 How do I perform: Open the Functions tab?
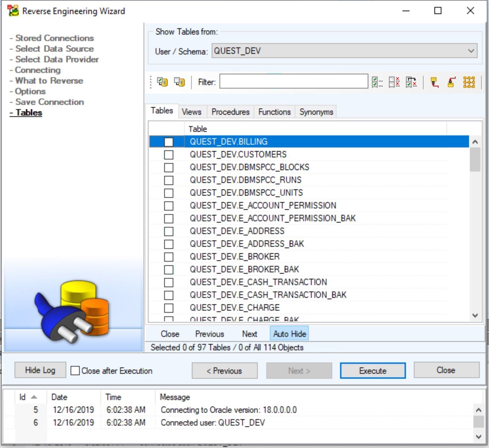[274, 112]
